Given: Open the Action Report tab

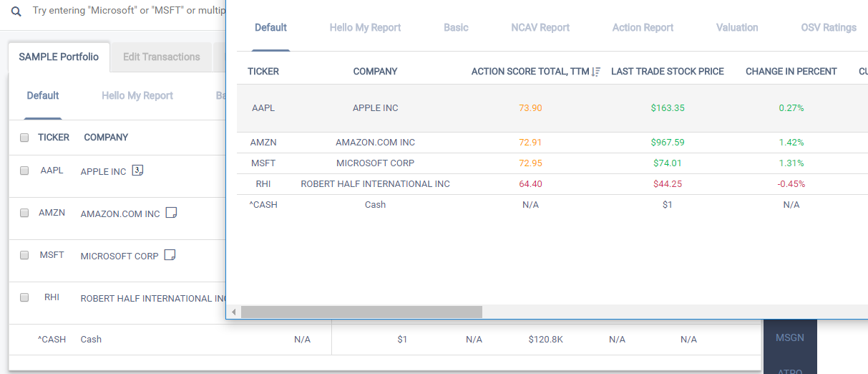Looking at the screenshot, I should (643, 27).
